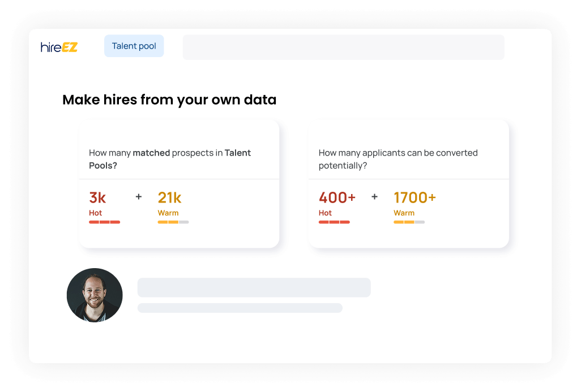The image size is (581, 392).
Task: Open the smiling man's profile photo
Action: 95,295
